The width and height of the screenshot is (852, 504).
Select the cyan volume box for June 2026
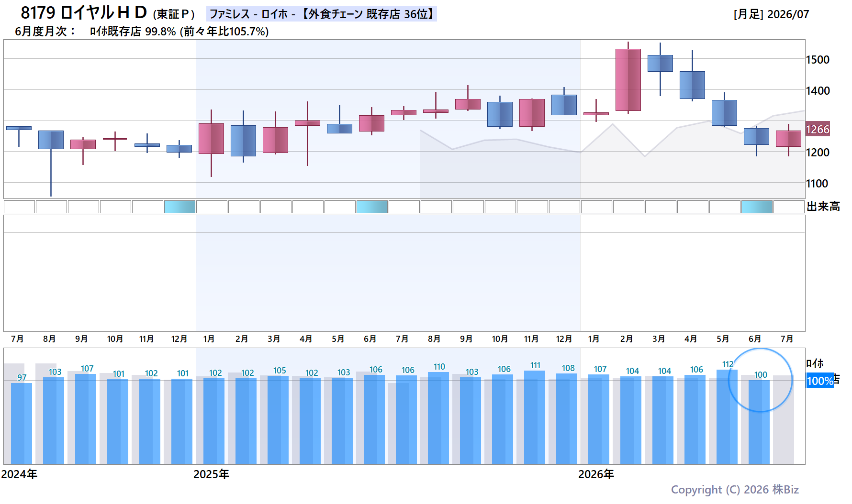pos(757,207)
